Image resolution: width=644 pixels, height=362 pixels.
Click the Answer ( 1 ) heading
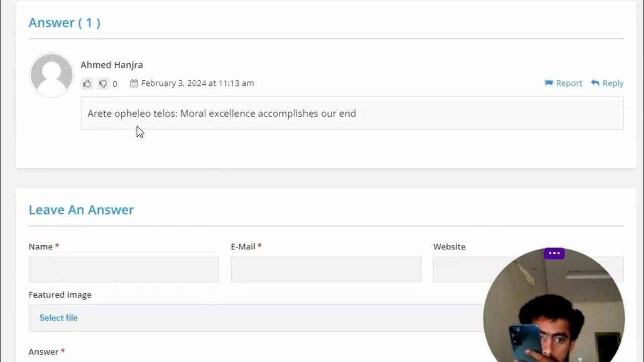pyautogui.click(x=64, y=23)
